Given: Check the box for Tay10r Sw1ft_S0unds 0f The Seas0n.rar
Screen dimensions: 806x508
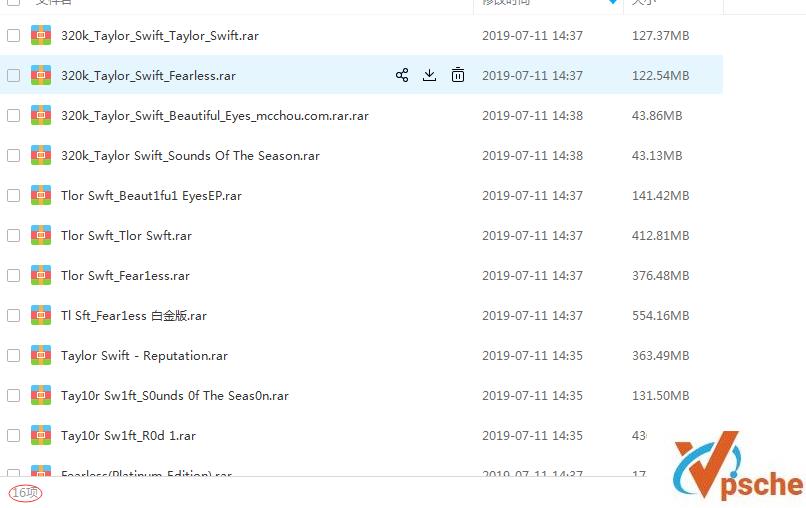Looking at the screenshot, I should click(x=13, y=395).
